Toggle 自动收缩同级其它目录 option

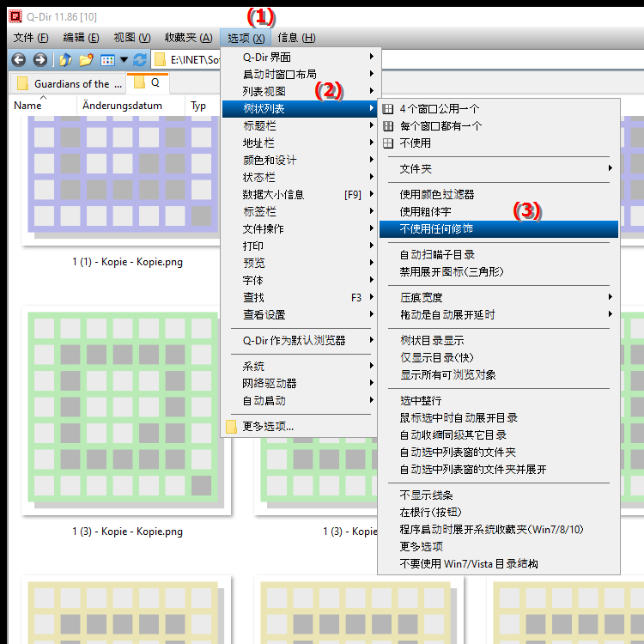499,435
